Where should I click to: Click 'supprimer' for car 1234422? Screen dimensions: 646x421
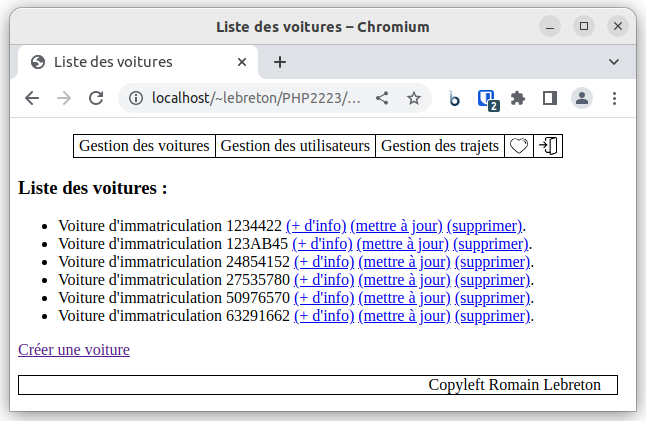(484, 226)
